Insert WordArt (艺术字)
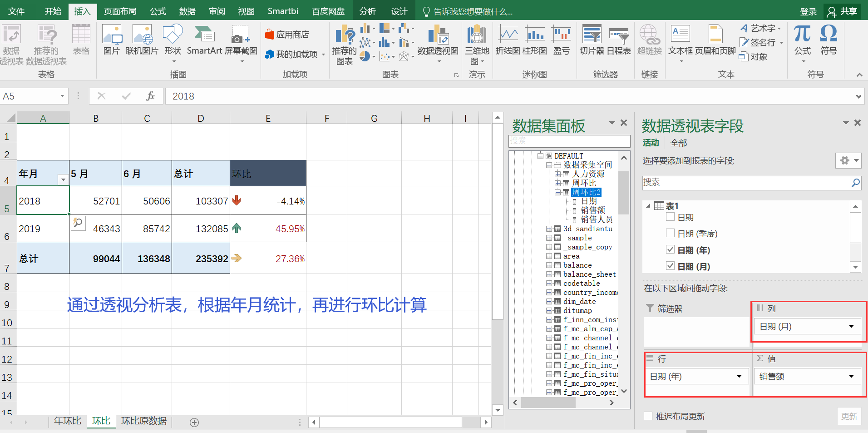Screen dimensions: 868x433 pos(761,28)
